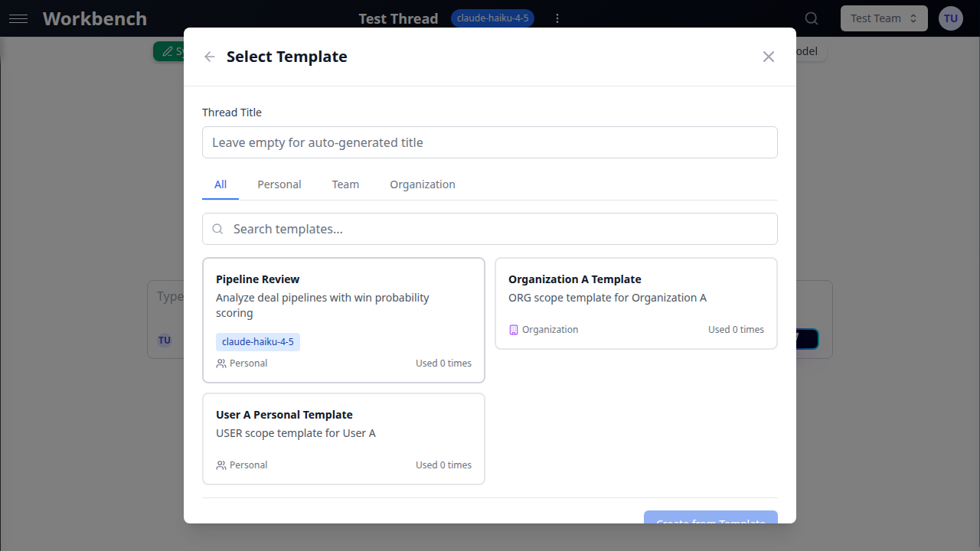Select the claude-haiku-4-5 model badge
The height and width of the screenshot is (551, 980).
[492, 18]
